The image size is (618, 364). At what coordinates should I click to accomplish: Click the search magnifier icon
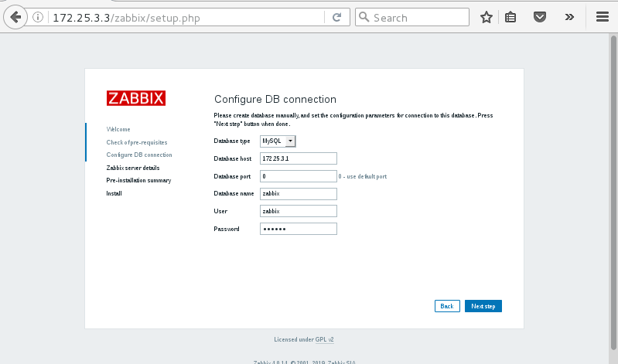(364, 17)
